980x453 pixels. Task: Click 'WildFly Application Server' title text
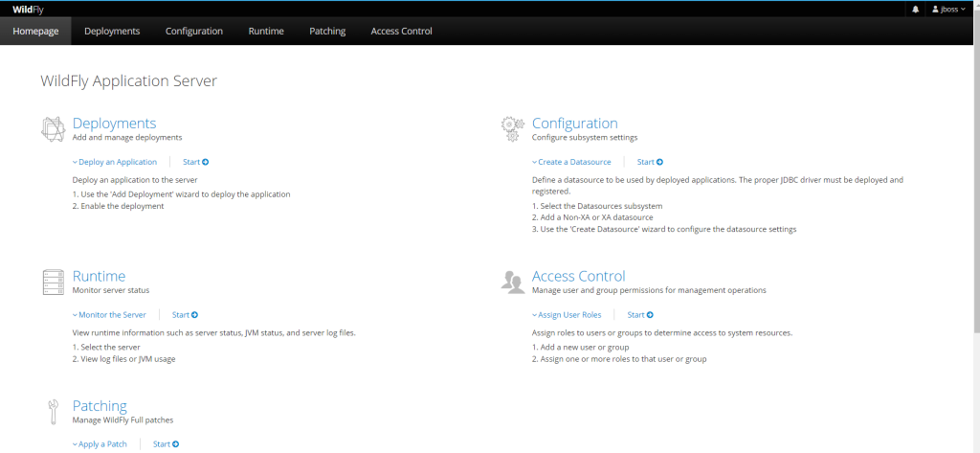129,81
